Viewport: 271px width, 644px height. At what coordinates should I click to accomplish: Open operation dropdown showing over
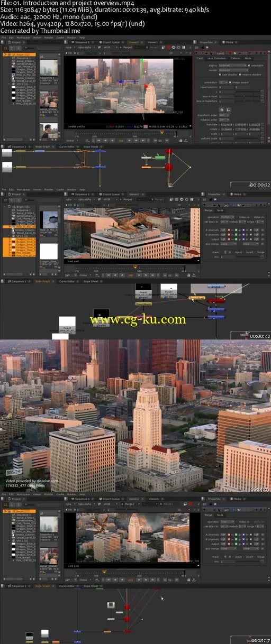(228, 522)
